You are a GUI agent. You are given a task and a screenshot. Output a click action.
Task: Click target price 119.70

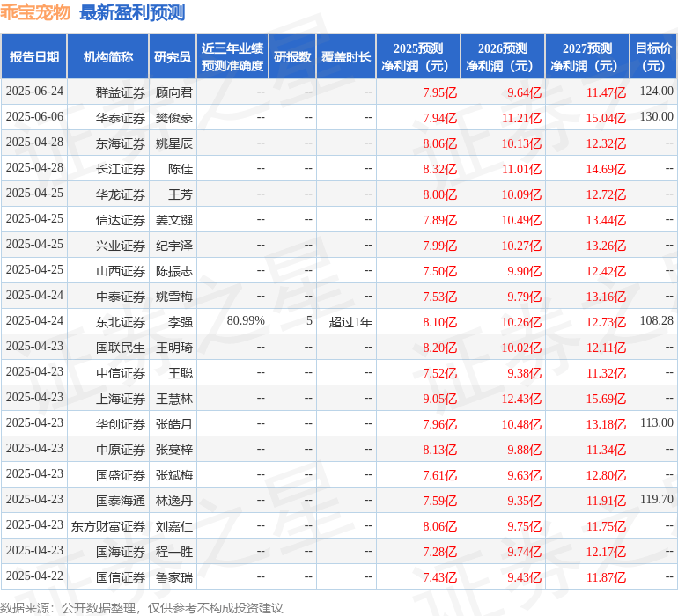click(656, 499)
